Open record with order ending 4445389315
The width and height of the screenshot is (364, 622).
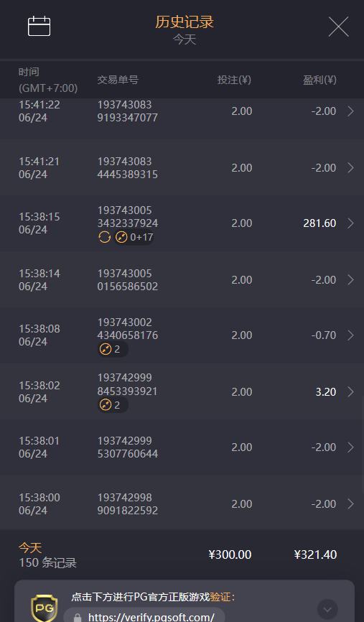[x=182, y=168]
